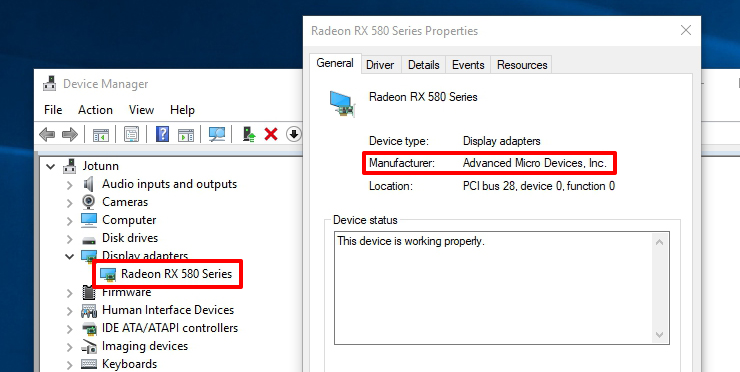Select the Human Interface Devices label
The image size is (740, 372).
click(x=168, y=310)
